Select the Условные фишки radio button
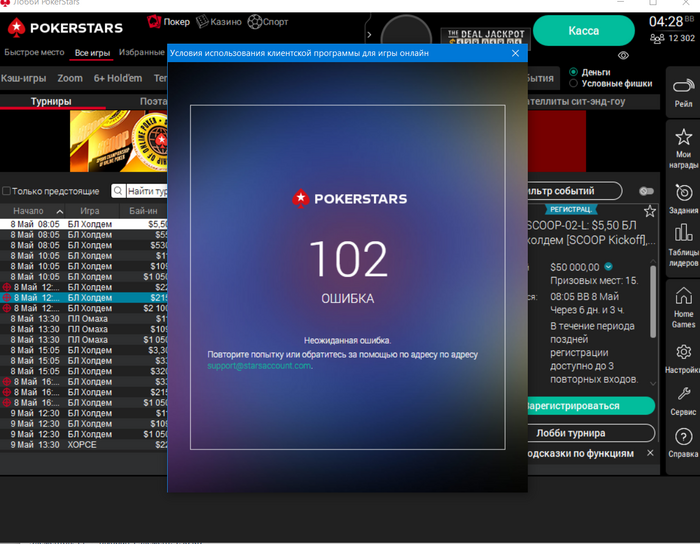 click(573, 83)
